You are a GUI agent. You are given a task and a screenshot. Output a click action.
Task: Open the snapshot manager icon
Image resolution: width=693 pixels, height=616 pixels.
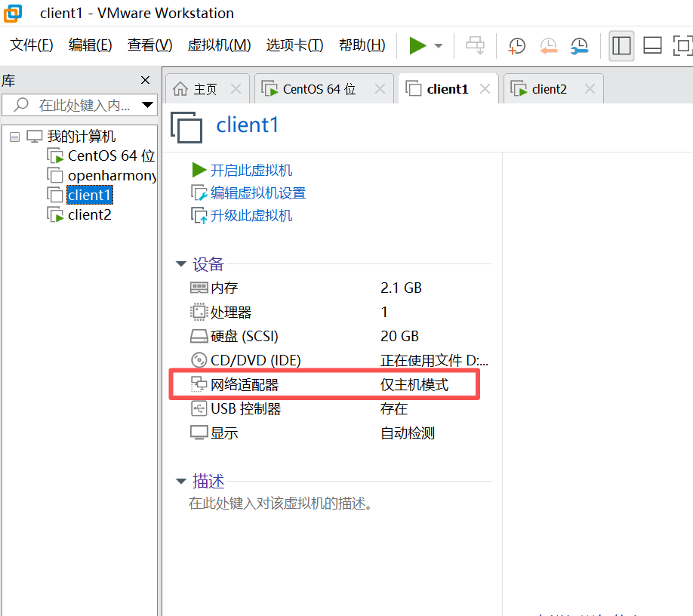pos(580,45)
